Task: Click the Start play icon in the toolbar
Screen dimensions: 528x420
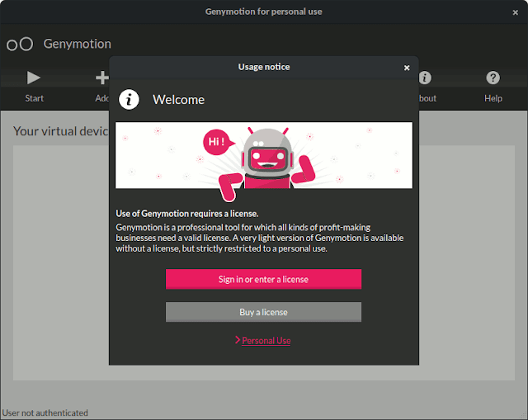Action: [x=34, y=78]
